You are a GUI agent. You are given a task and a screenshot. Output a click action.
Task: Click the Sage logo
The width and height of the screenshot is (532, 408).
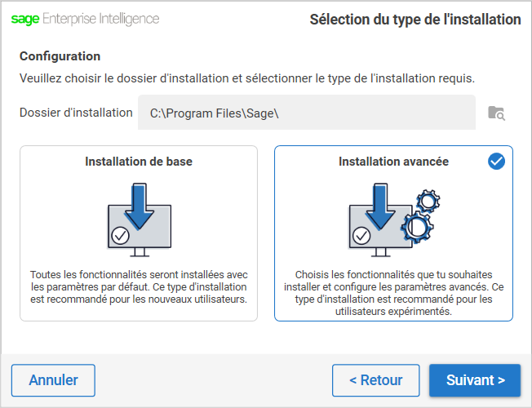[x=25, y=19]
